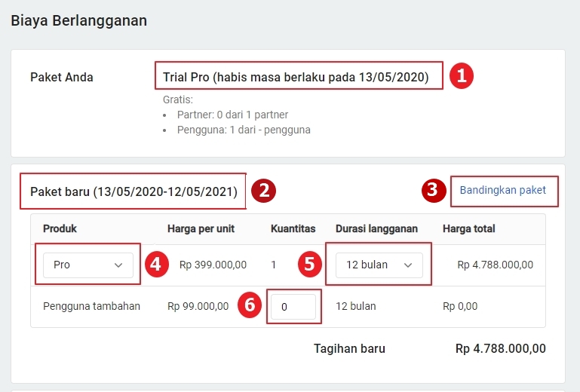
Task: Open the Produk dropdown showing Pro
Action: (88, 265)
